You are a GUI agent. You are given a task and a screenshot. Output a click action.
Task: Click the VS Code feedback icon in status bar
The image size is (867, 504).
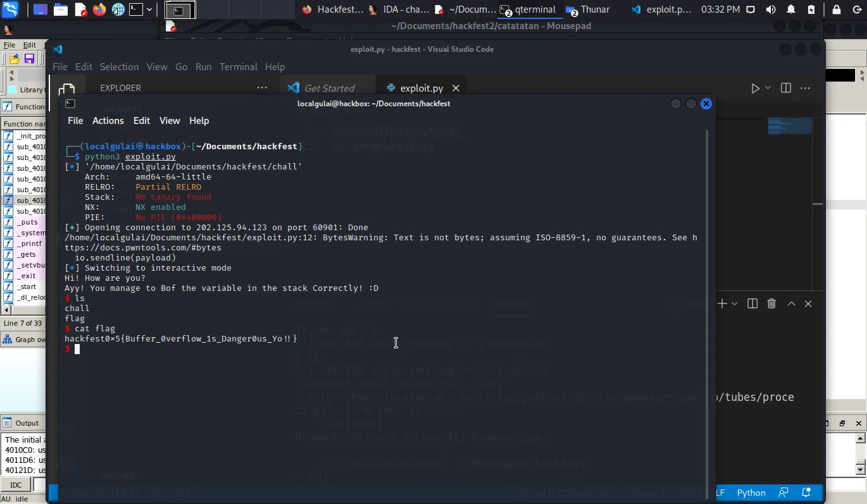click(x=784, y=493)
